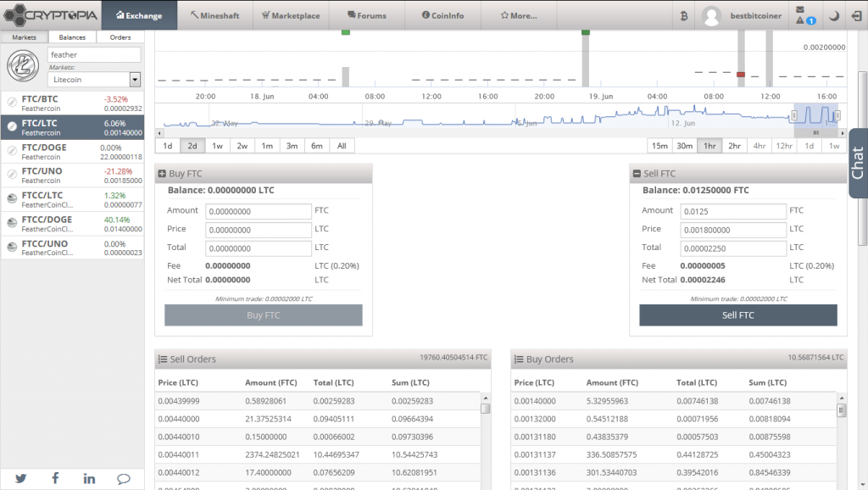Click the Price (LTC) header in Sell Orders
The width and height of the screenshot is (868, 490).
click(x=178, y=382)
